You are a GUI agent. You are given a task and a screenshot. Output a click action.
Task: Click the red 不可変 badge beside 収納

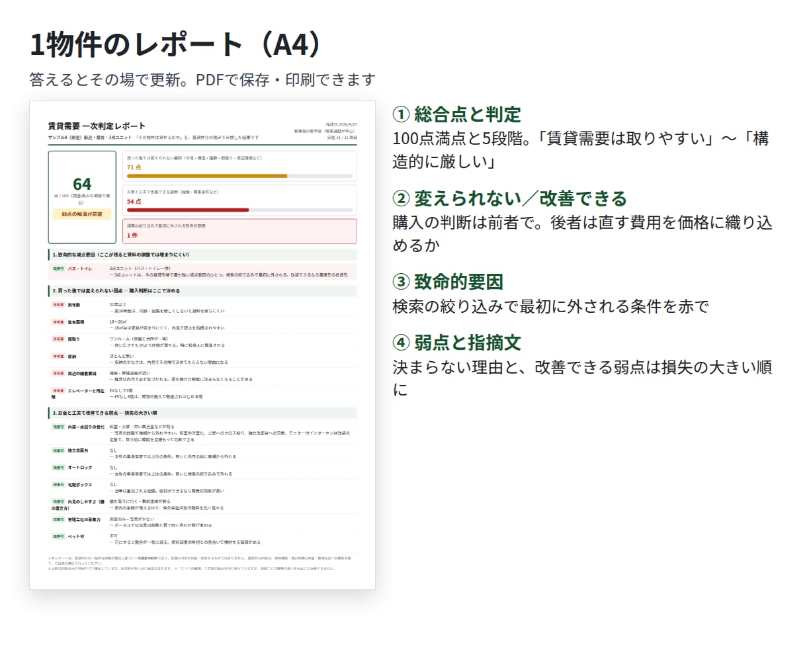tap(58, 357)
